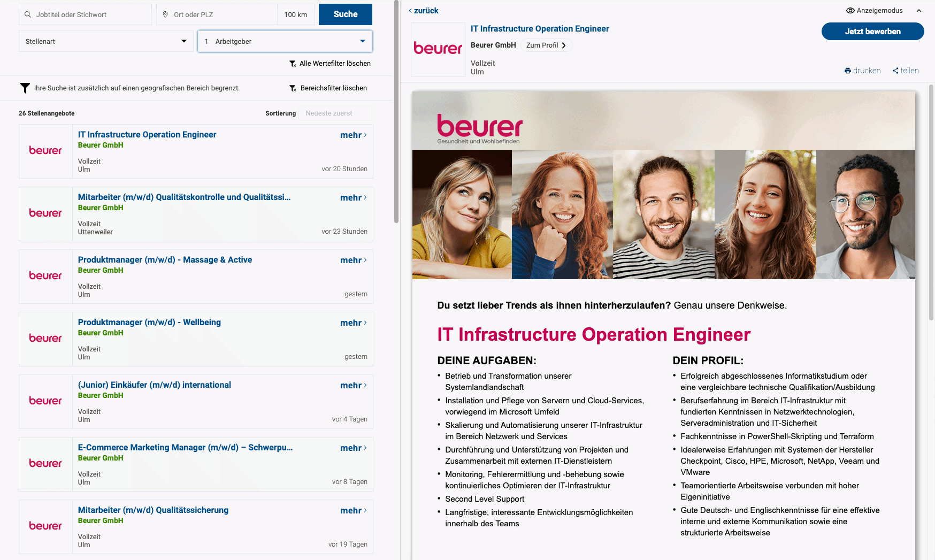Click mehr on the Junior Einkäufer listing
The image size is (935, 560).
coord(353,386)
